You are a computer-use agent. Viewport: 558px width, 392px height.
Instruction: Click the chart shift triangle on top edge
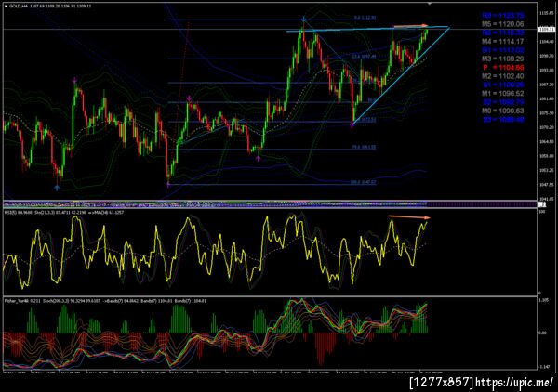430,4
